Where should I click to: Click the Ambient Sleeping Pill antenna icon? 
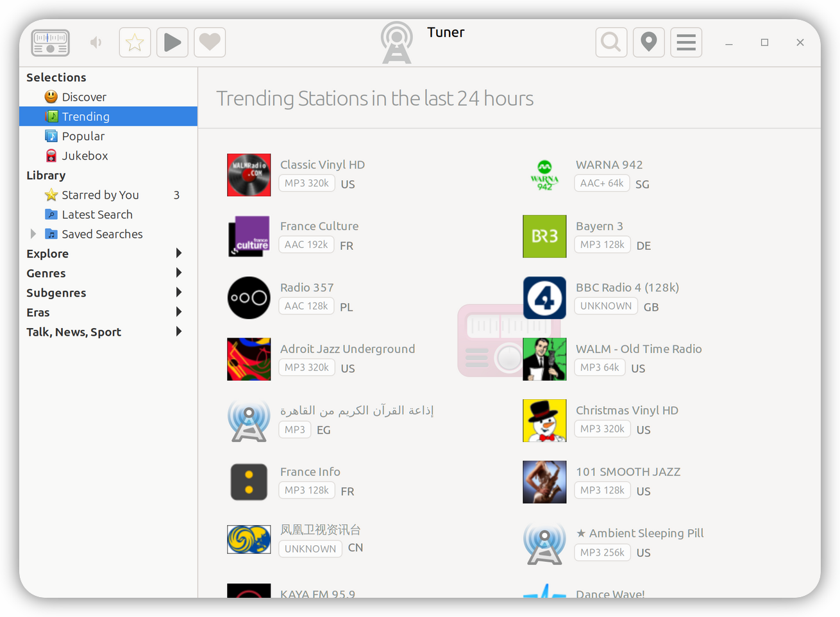[x=544, y=543]
